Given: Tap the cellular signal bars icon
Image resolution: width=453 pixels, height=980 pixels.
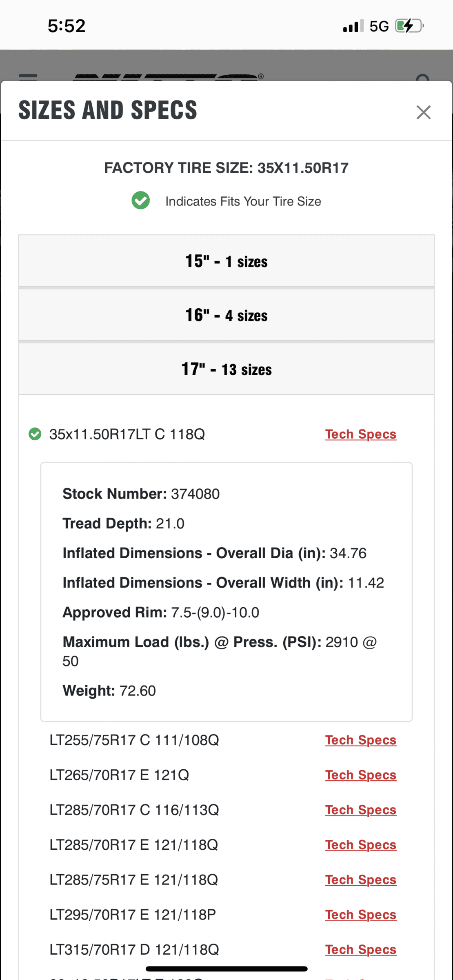Looking at the screenshot, I should [353, 26].
